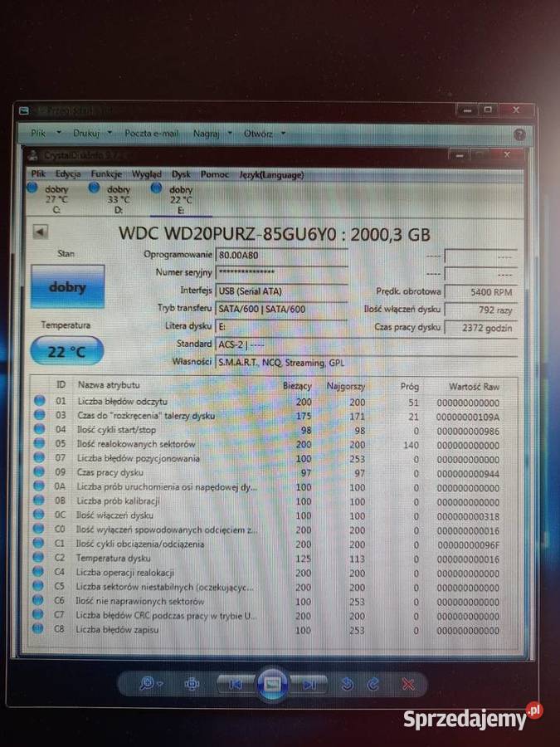Click the 22 °C temperature indicator

tap(66, 352)
